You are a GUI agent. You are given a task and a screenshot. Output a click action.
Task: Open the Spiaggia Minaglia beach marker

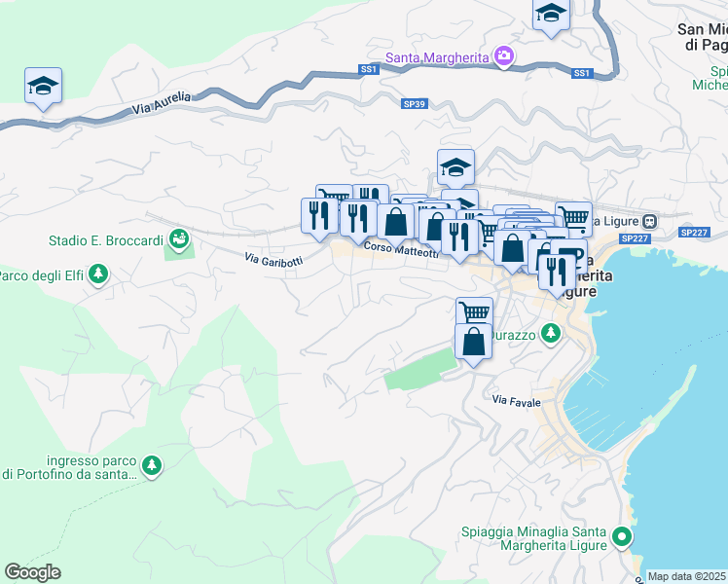(x=622, y=536)
